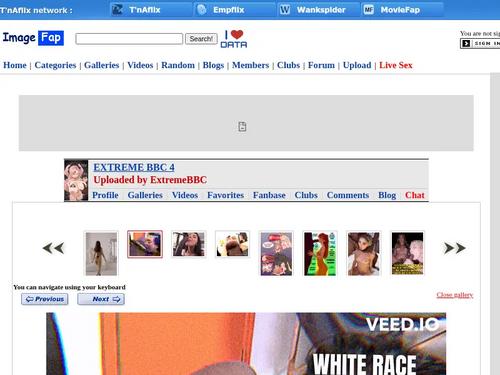Image resolution: width=500 pixels, height=375 pixels.
Task: Click the double right arrows in the thumbnail strip
Action: pyautogui.click(x=455, y=248)
